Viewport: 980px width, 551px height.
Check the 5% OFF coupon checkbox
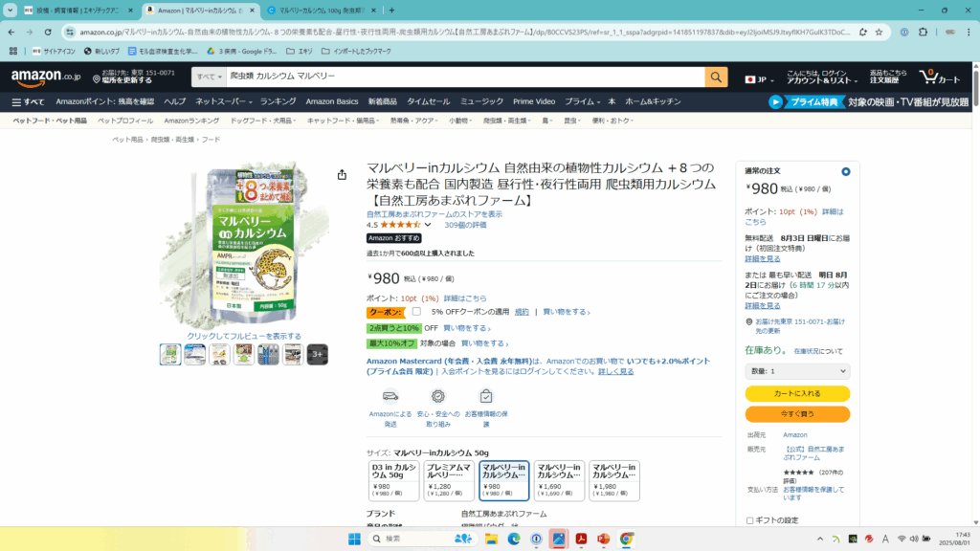(416, 311)
